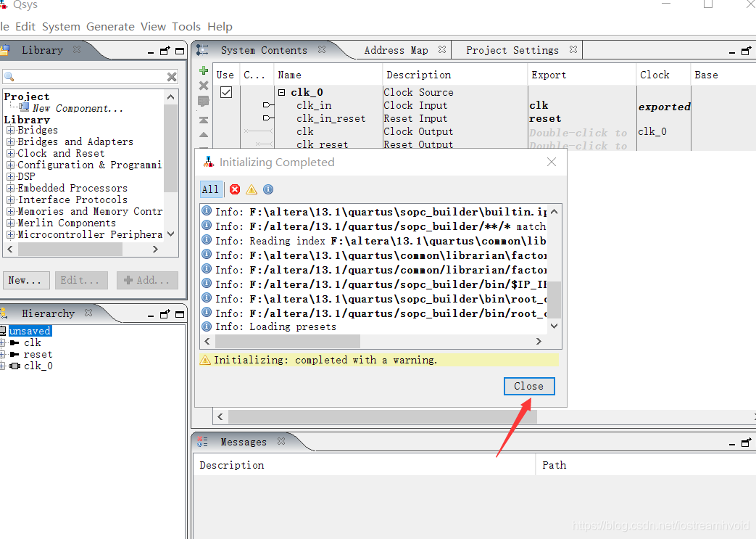Image resolution: width=756 pixels, height=539 pixels.
Task: Switch to the Project Settings tab
Action: 512,50
